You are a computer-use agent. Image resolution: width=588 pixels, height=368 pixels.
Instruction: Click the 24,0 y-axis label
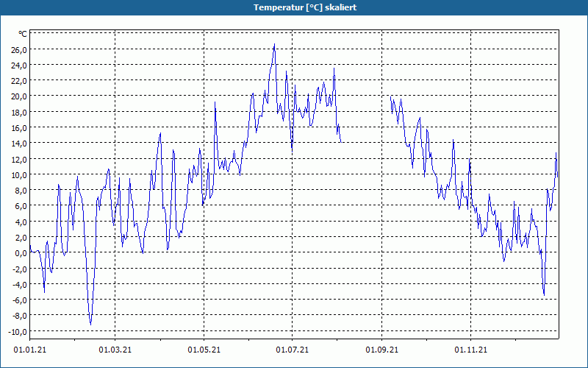click(19, 66)
